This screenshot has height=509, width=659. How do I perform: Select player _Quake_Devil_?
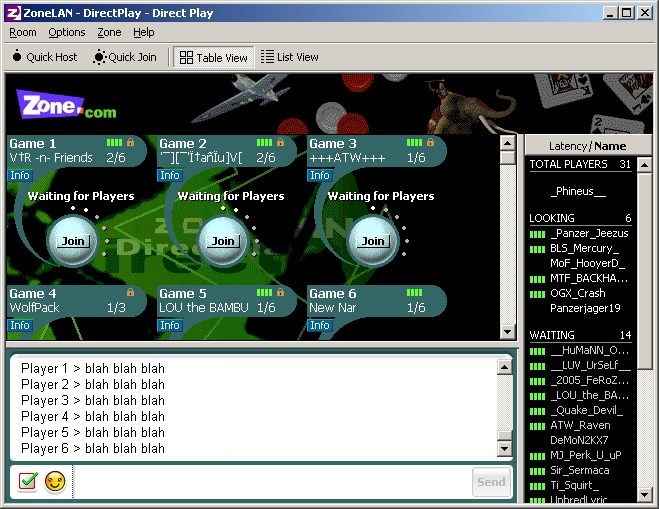587,410
